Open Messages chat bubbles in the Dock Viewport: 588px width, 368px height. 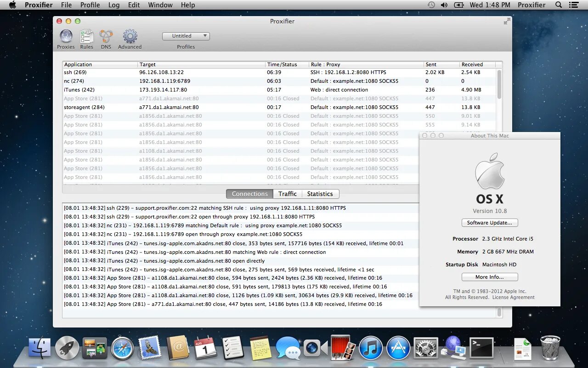pyautogui.click(x=288, y=347)
